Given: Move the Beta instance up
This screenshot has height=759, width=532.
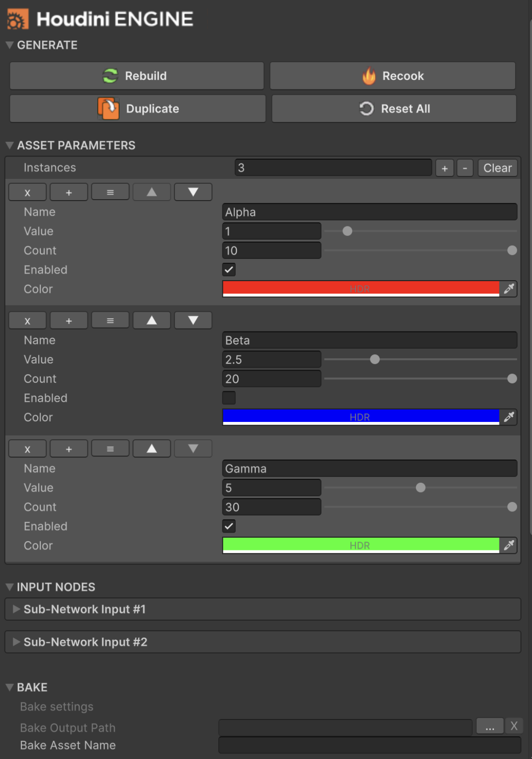Looking at the screenshot, I should (152, 321).
